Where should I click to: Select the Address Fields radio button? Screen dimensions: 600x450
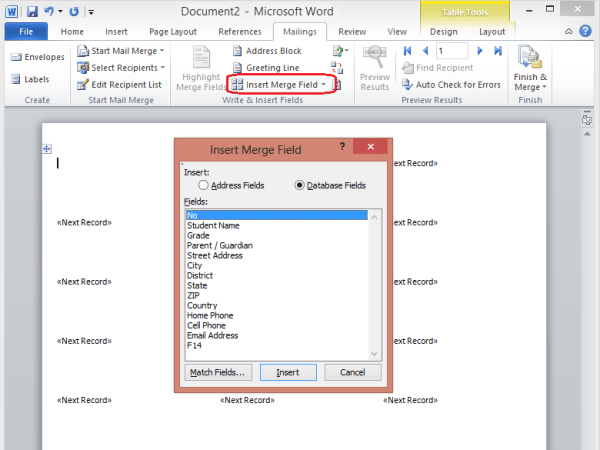(x=203, y=186)
